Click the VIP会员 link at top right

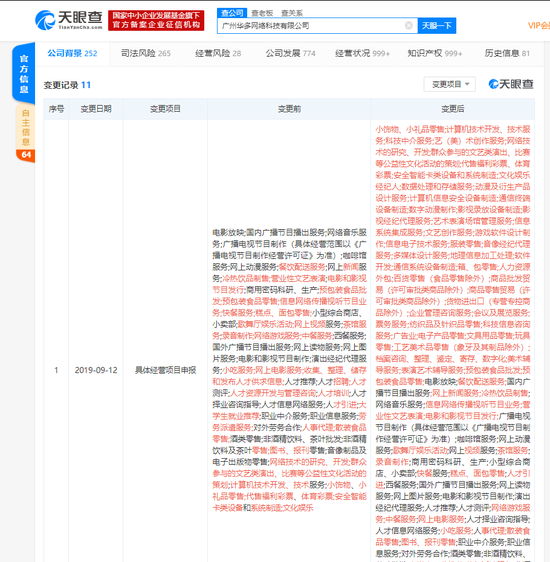pos(539,25)
